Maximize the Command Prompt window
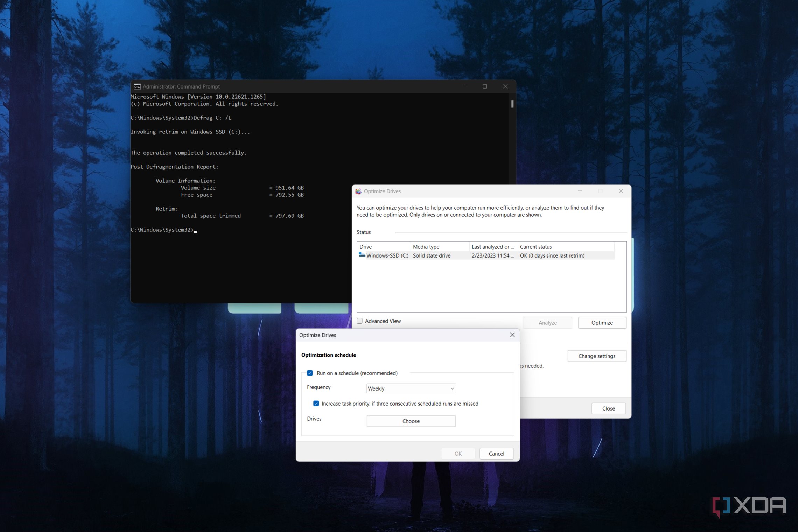Viewport: 798px width, 532px height. click(485, 86)
